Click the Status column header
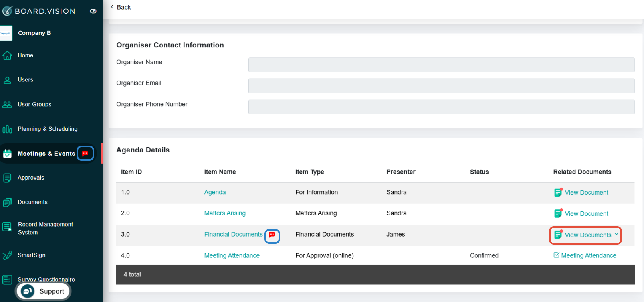 pyautogui.click(x=479, y=172)
